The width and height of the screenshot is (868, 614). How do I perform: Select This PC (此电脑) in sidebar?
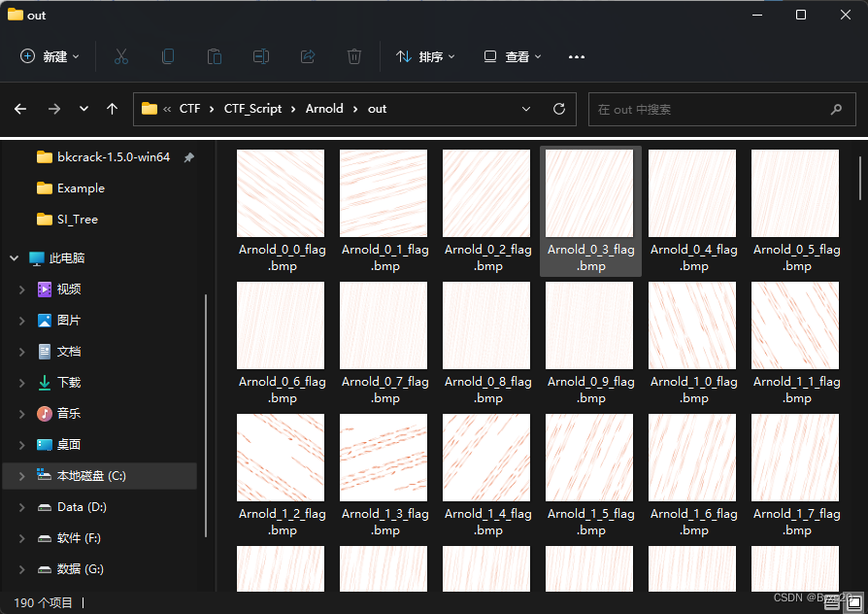(x=57, y=258)
